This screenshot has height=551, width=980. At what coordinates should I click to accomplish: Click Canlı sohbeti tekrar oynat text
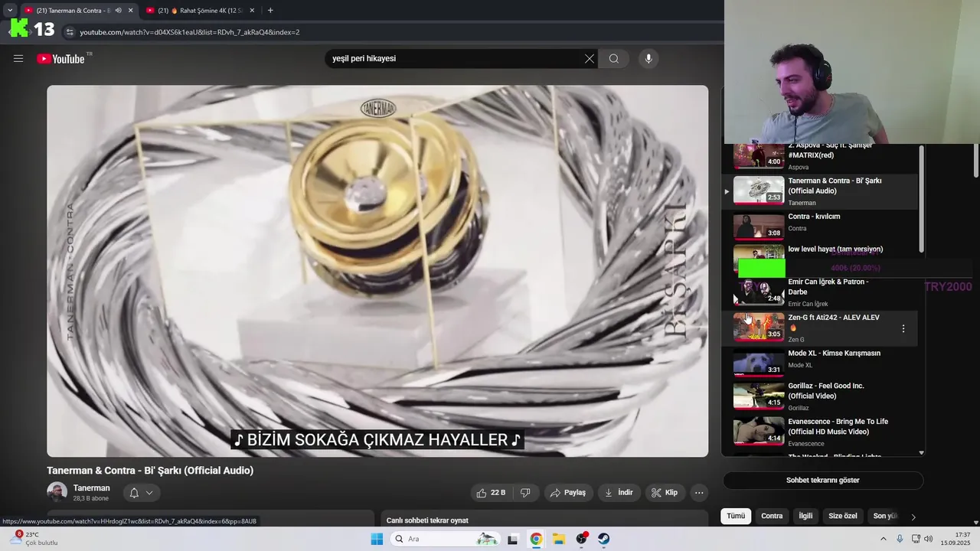tap(427, 520)
